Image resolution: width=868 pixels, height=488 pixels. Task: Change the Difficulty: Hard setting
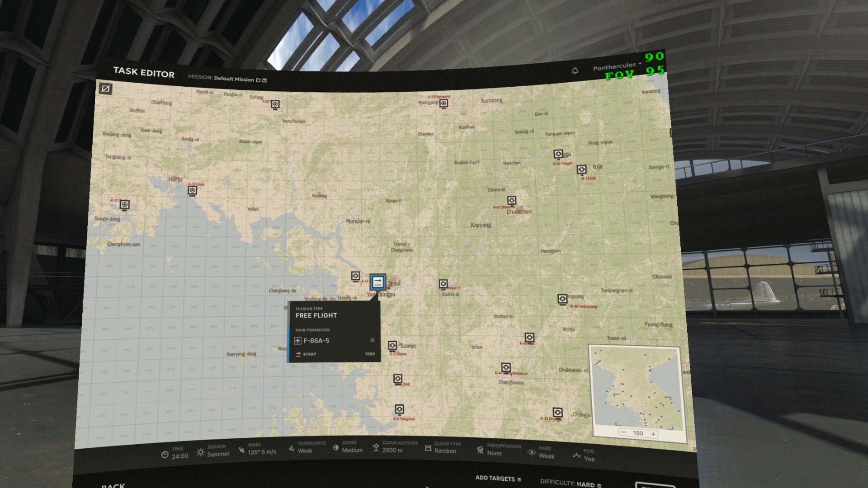coord(571,483)
